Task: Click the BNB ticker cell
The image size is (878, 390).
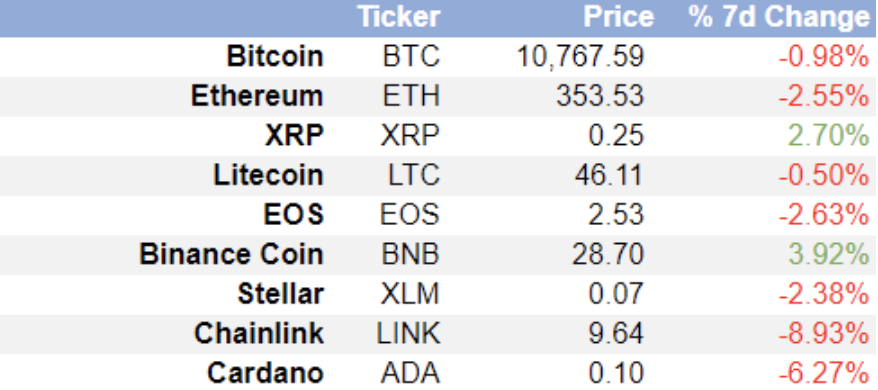Action: tap(410, 254)
